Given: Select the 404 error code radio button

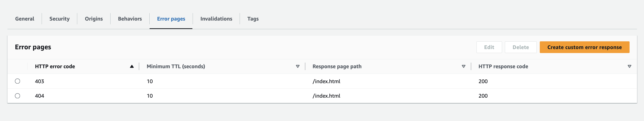Looking at the screenshot, I should [17, 96].
